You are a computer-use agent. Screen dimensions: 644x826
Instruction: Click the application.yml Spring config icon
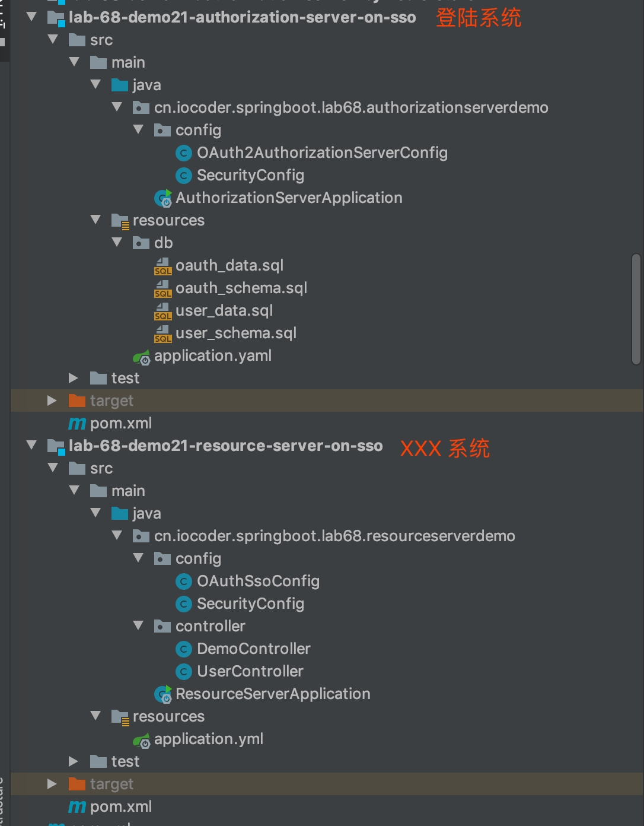point(141,740)
